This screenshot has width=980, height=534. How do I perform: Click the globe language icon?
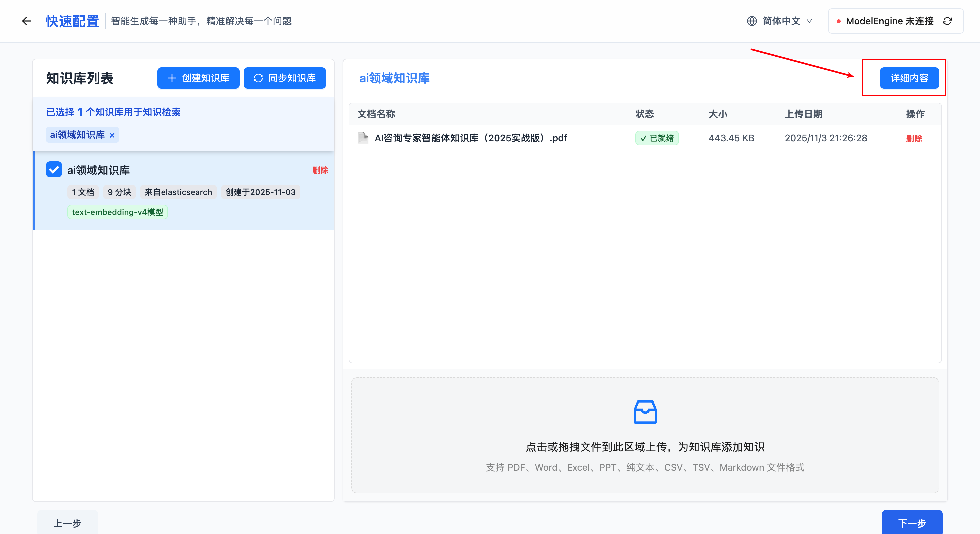(x=751, y=21)
